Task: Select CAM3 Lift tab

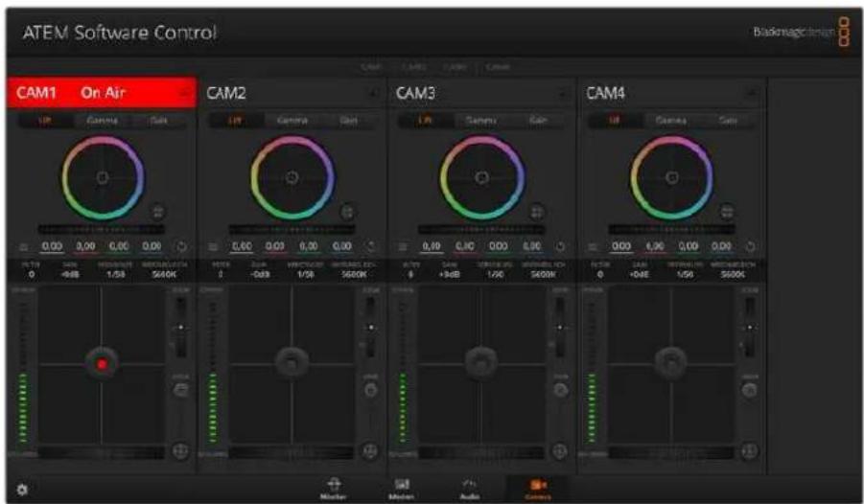Action: point(425,120)
